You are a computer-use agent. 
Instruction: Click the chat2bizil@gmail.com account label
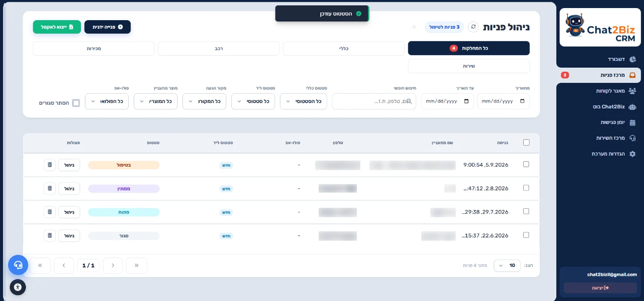(612, 275)
